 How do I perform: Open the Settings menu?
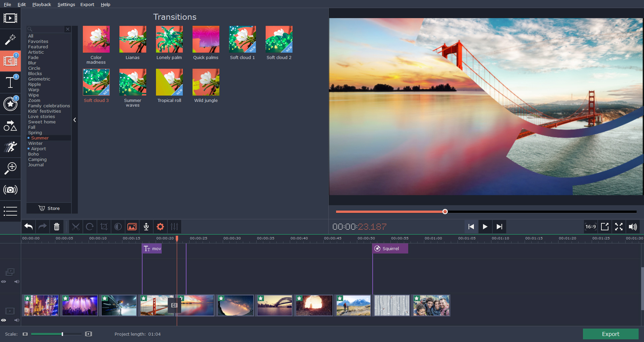click(x=66, y=4)
